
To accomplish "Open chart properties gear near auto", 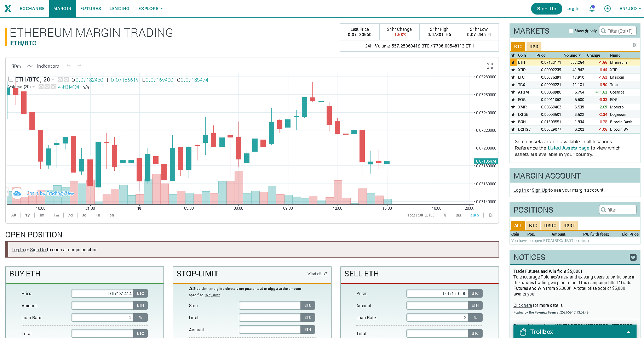I will click(491, 215).
